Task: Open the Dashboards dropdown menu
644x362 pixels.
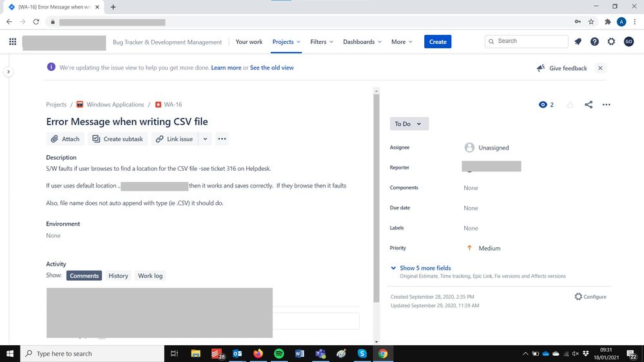Action: (x=362, y=41)
